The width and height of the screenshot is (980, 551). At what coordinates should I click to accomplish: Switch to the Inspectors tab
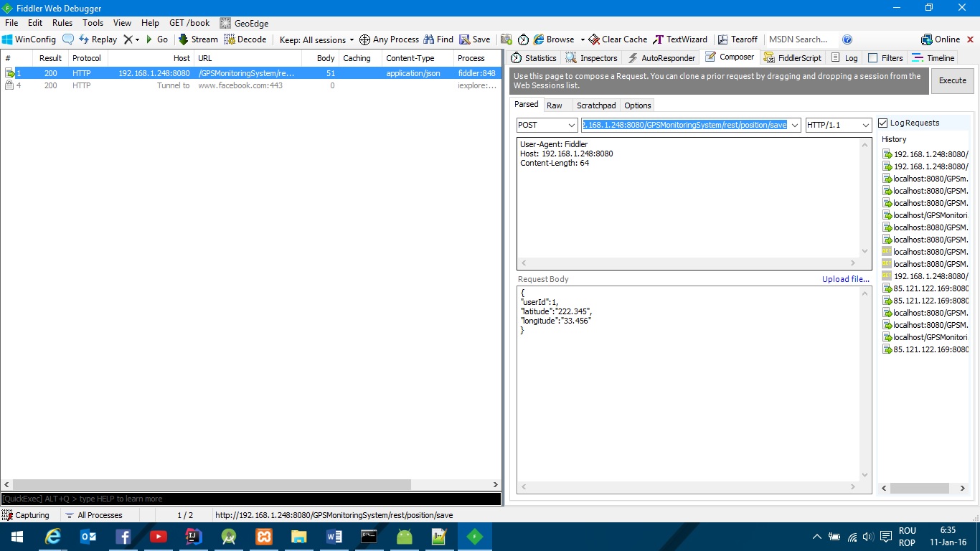pyautogui.click(x=591, y=58)
